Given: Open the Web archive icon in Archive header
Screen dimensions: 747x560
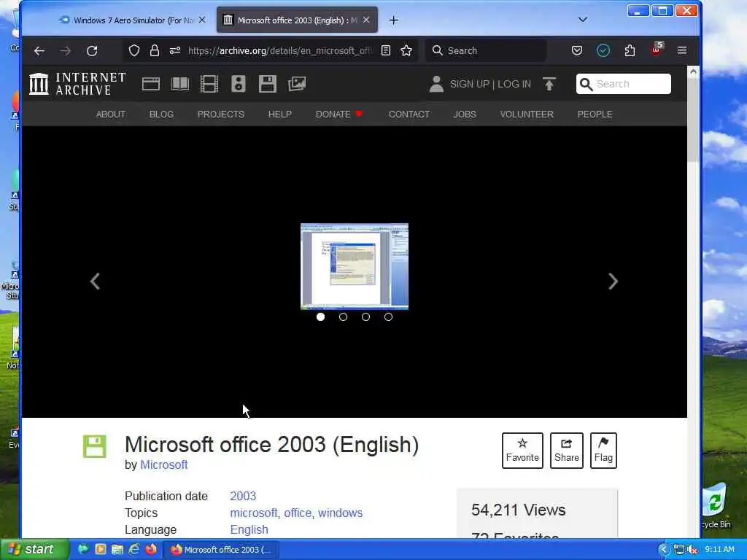Looking at the screenshot, I should coord(150,85).
